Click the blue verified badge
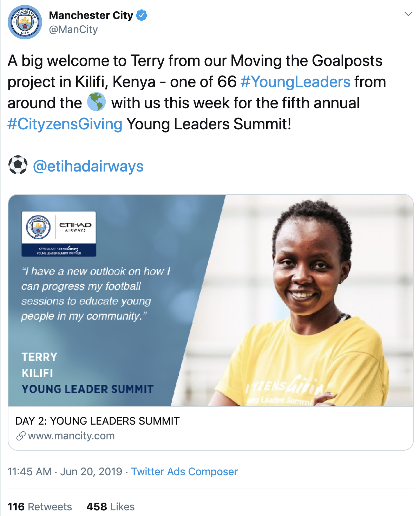This screenshot has height=516, width=420. tap(142, 15)
